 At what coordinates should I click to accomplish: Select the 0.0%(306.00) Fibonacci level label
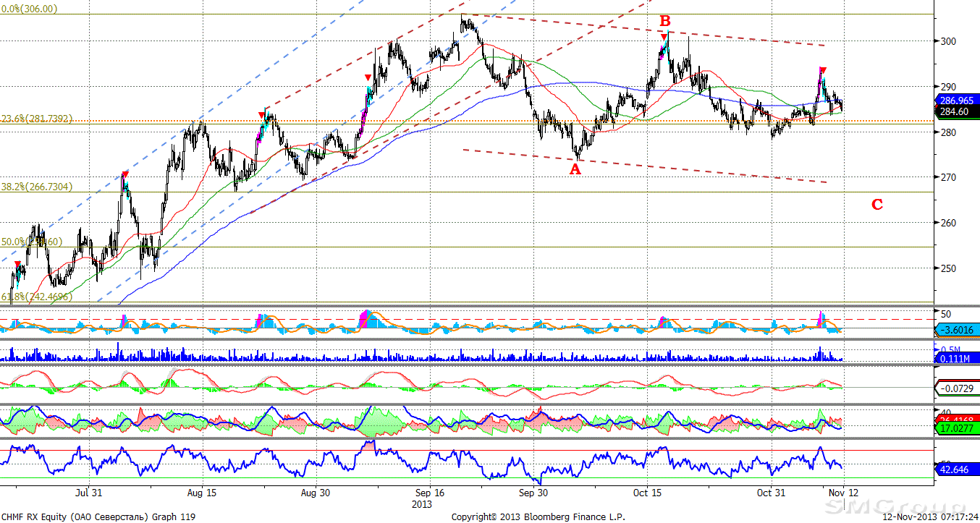(29, 9)
